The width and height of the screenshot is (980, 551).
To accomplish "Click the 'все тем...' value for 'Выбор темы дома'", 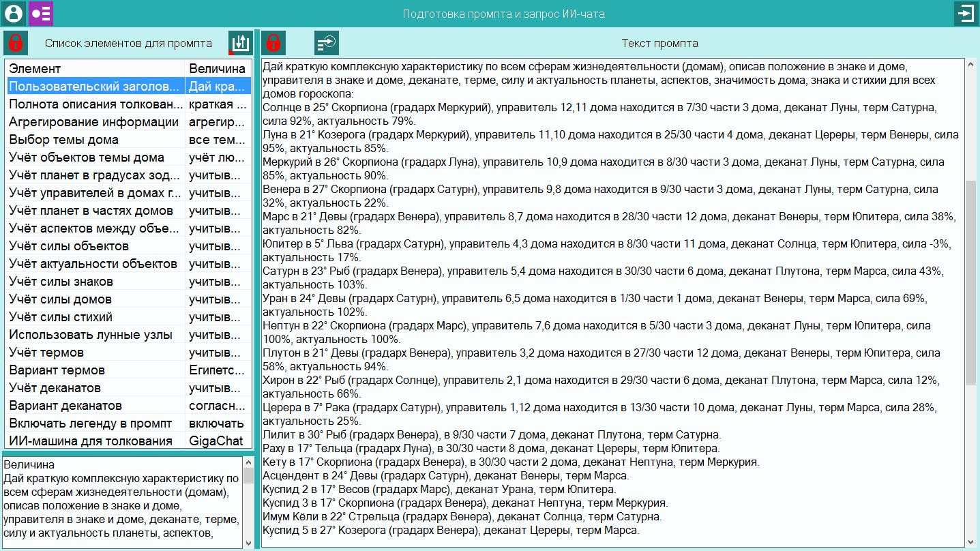I will tap(217, 140).
